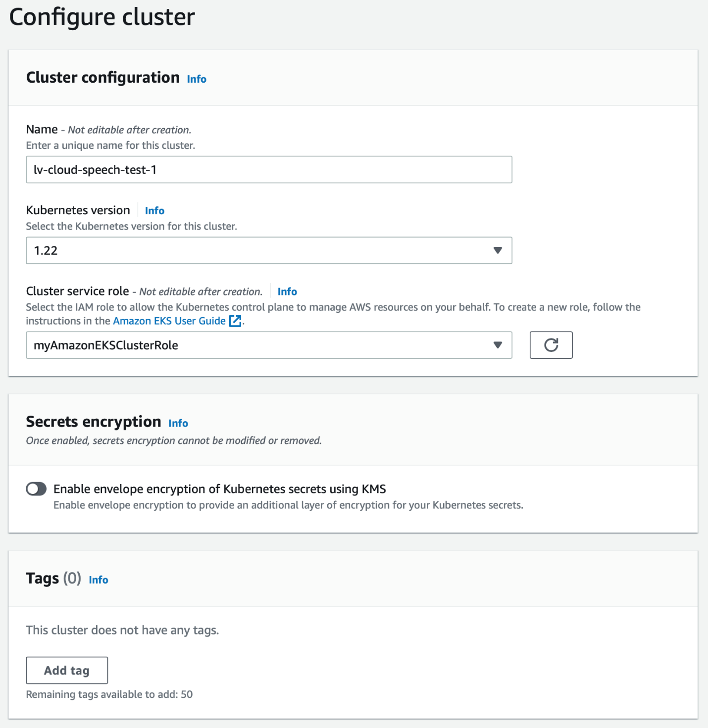
Task: Click the 'Kubernetes version' field label
Action: point(78,210)
